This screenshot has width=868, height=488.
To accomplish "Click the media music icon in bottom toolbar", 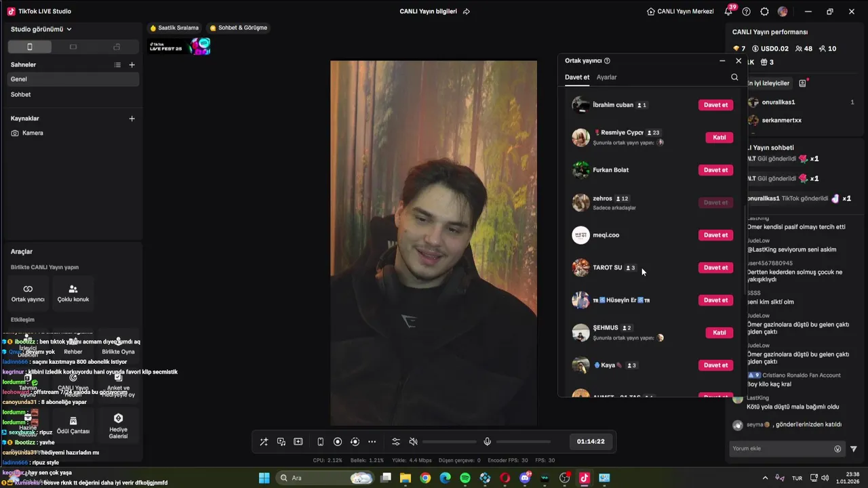I will pos(281,441).
